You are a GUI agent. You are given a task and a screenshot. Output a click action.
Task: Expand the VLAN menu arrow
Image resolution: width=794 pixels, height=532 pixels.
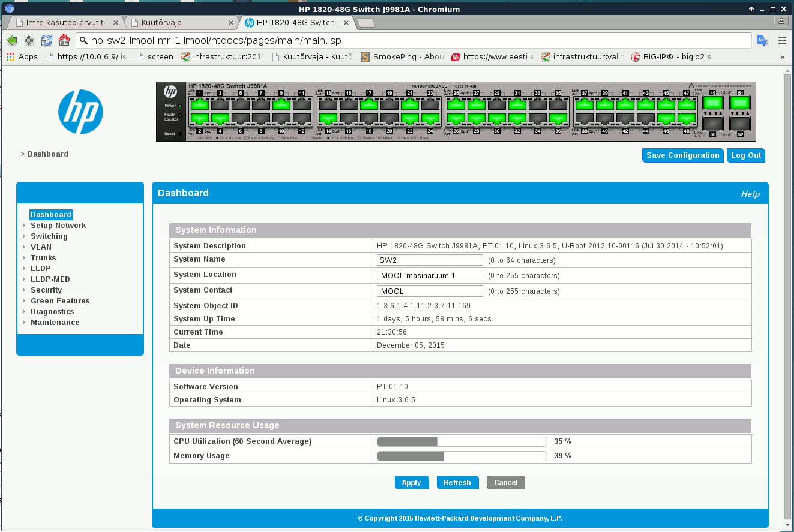(24, 247)
